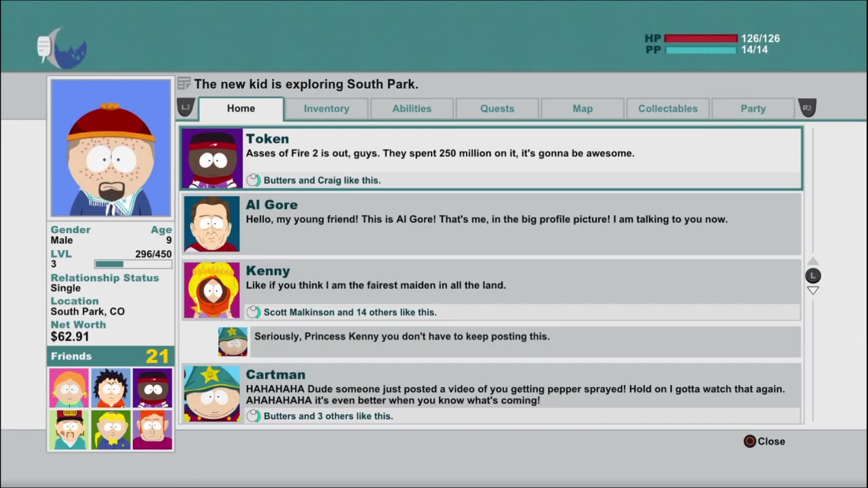Screen dimensions: 868x488
Task: Click the Close button label
Action: point(771,441)
